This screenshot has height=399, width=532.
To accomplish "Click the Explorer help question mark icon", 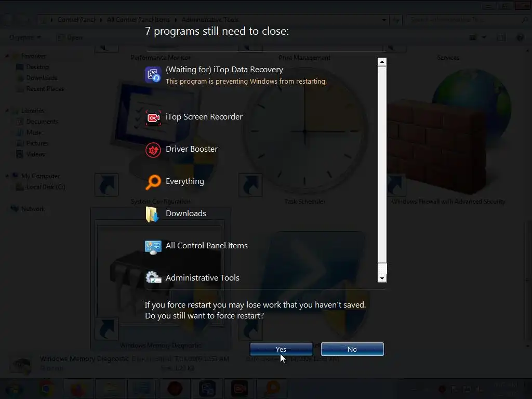I will click(520, 37).
